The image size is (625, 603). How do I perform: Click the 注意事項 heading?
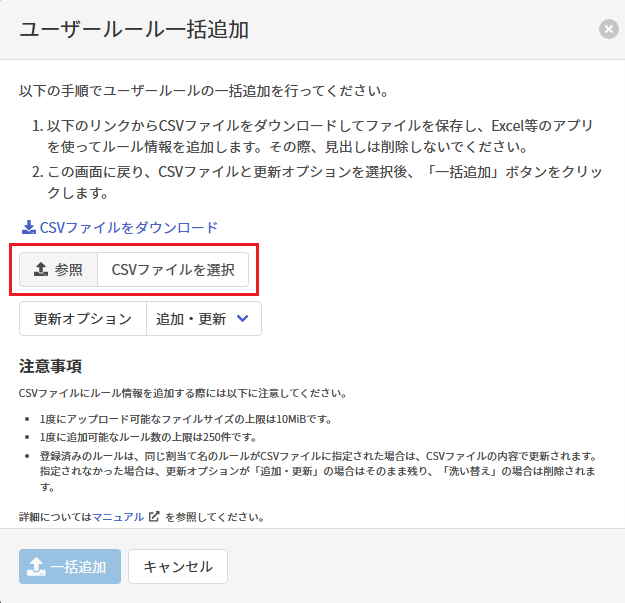tap(51, 366)
